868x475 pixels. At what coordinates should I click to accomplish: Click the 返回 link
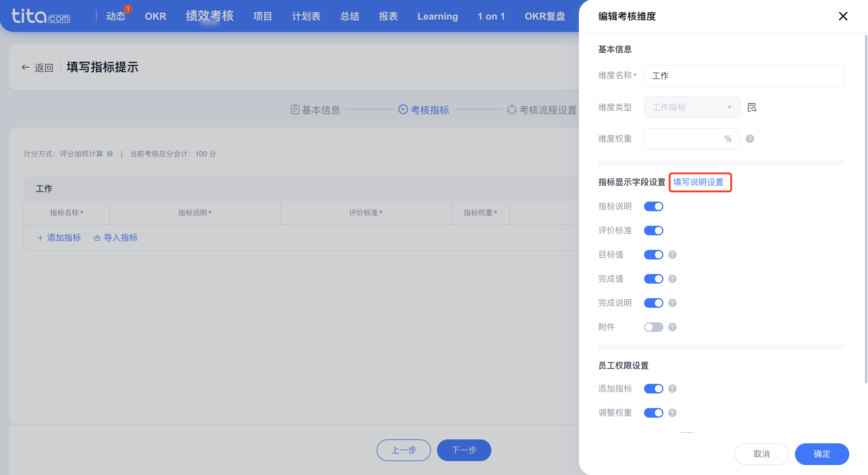click(x=44, y=68)
